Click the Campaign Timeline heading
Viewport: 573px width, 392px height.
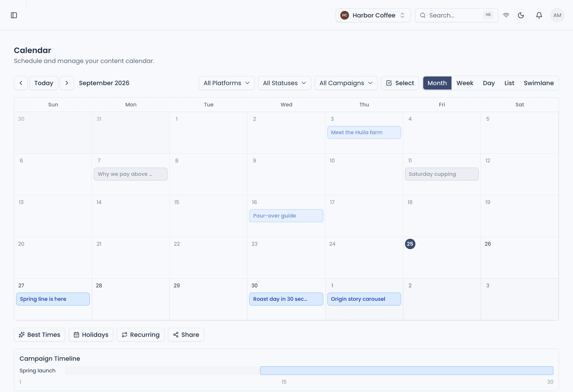[50, 358]
